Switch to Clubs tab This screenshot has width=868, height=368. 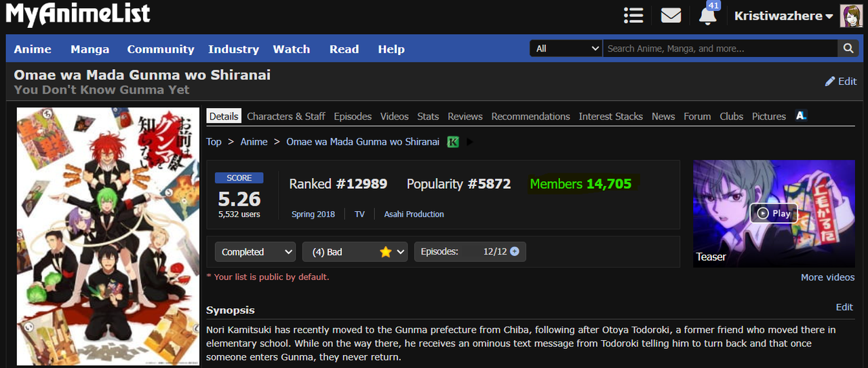tap(732, 116)
